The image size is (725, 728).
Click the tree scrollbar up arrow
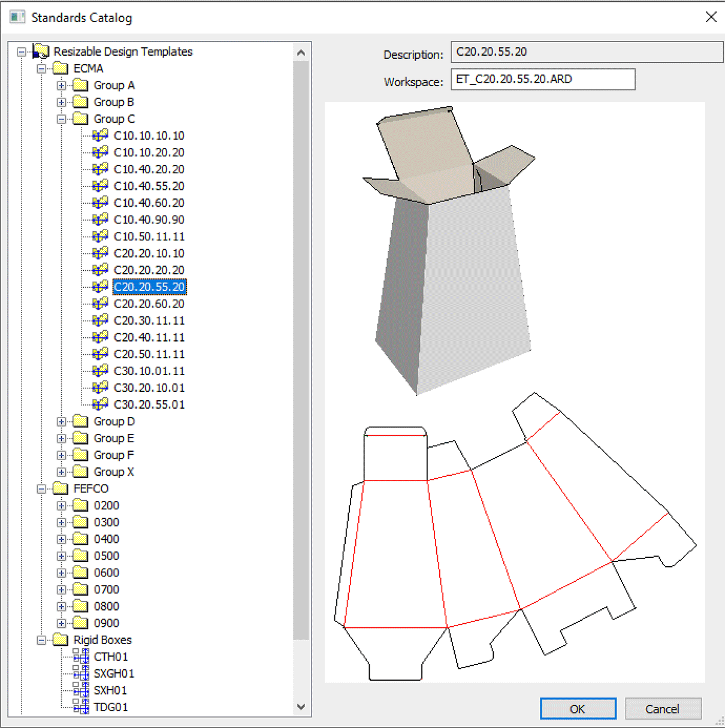[x=301, y=53]
